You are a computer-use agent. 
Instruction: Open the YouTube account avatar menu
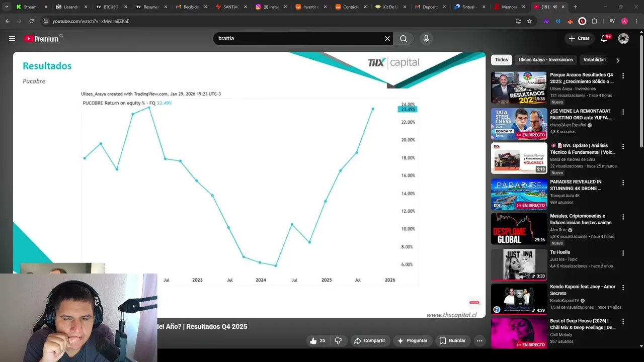pyautogui.click(x=623, y=39)
